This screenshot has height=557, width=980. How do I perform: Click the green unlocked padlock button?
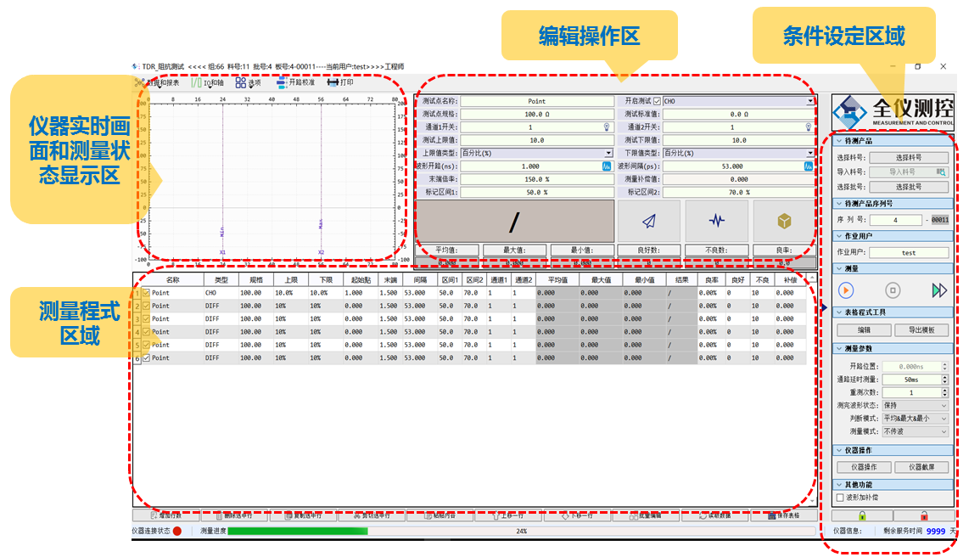pyautogui.click(x=861, y=515)
